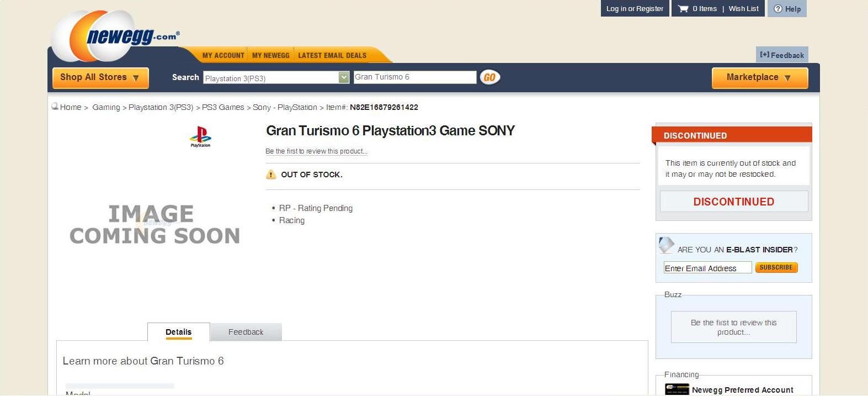Open the My Account tab
Viewport: 868px width, 396px height.
point(223,55)
